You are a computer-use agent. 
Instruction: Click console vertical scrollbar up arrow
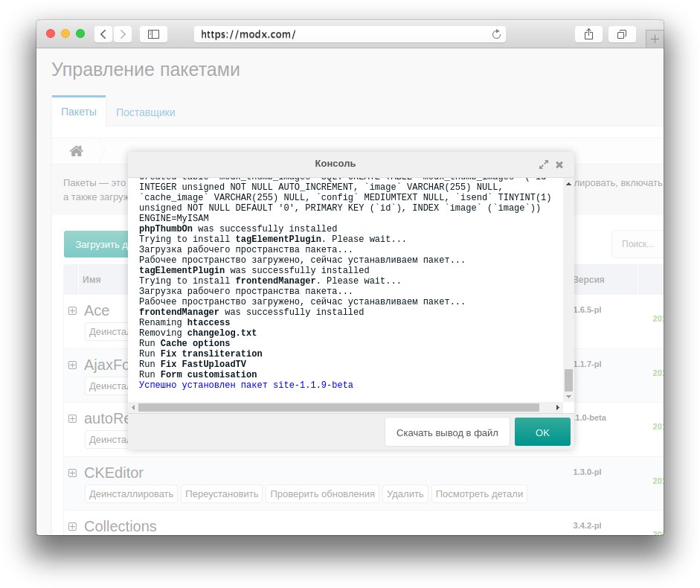[568, 184]
